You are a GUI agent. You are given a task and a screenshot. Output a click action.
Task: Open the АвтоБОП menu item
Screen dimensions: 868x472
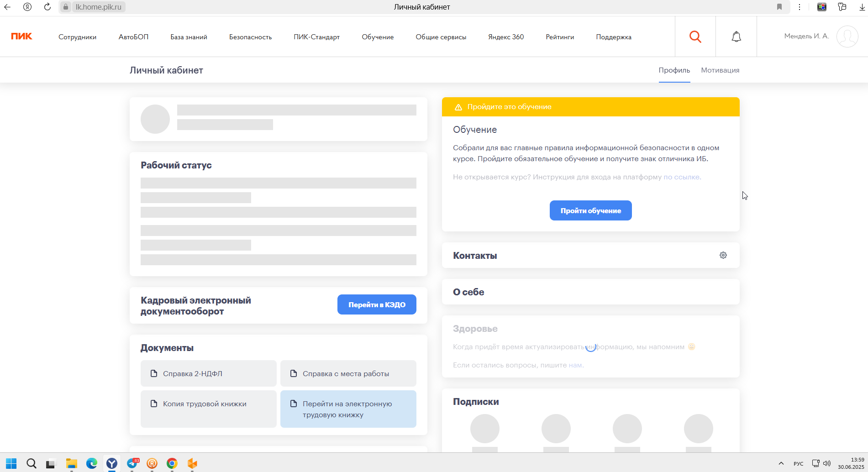pyautogui.click(x=133, y=37)
